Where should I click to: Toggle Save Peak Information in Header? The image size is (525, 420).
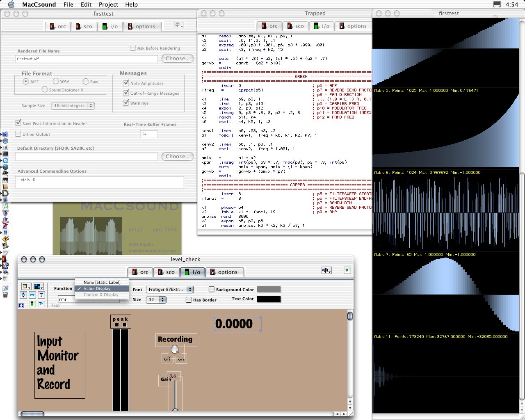coord(18,123)
